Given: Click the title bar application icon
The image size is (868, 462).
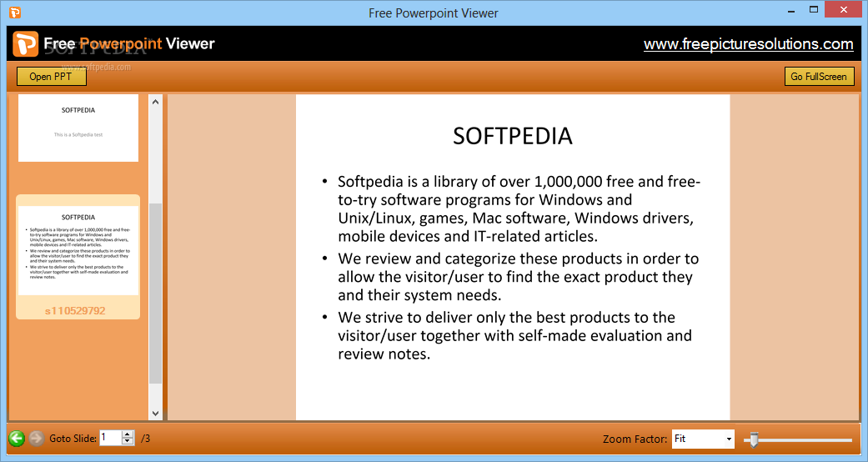Looking at the screenshot, I should click(15, 13).
